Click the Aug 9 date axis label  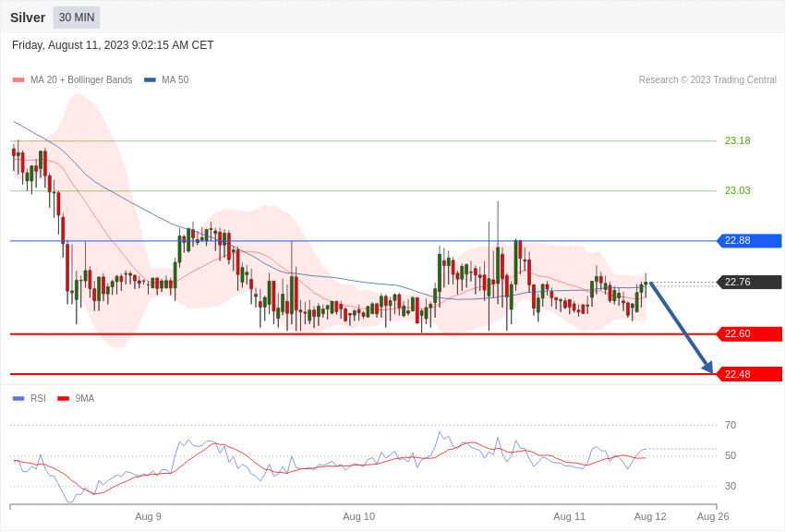coord(148,516)
